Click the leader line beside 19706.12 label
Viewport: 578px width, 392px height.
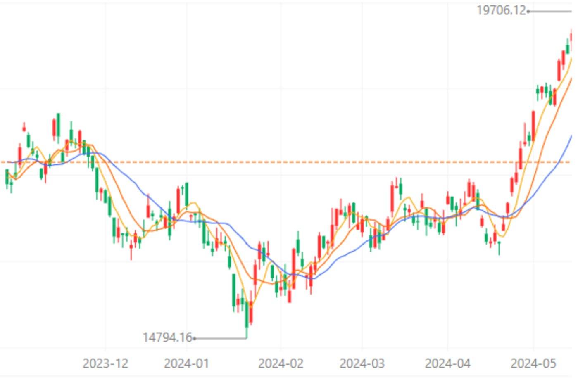(549, 11)
